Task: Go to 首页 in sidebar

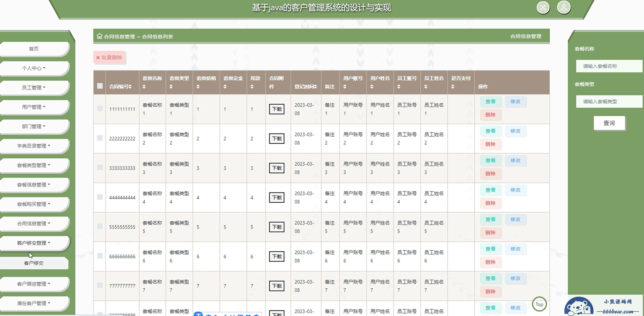Action: coord(34,49)
